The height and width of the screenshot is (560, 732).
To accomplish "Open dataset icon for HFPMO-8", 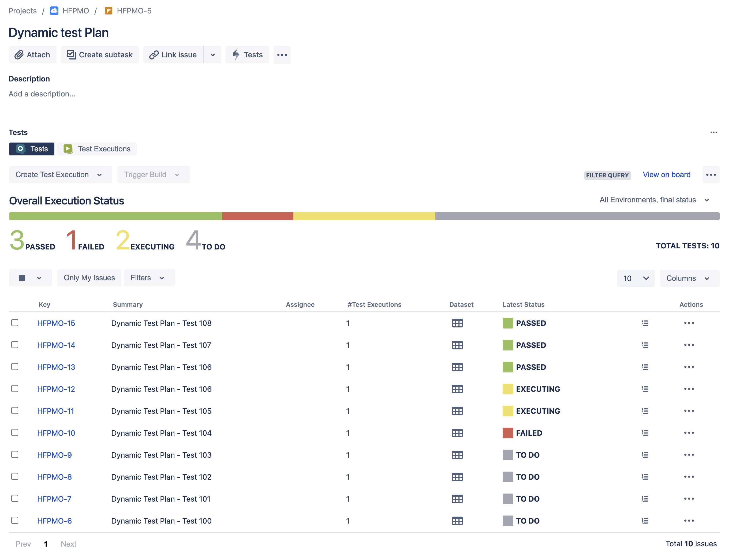I will pyautogui.click(x=457, y=477).
